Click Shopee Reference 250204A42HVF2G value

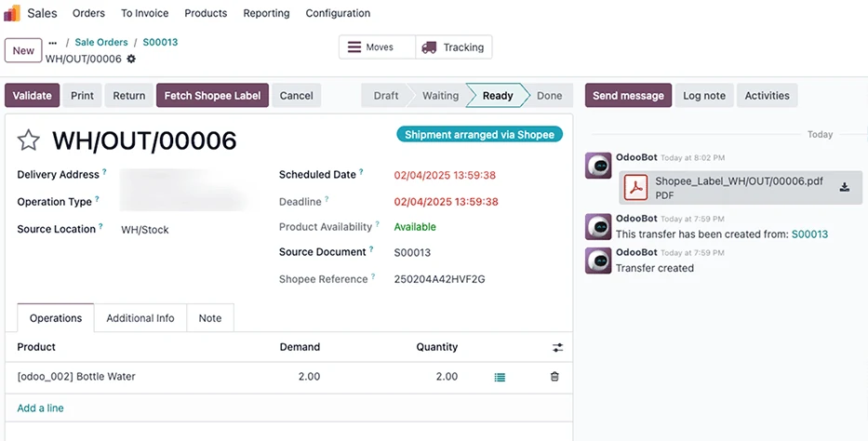coord(439,279)
